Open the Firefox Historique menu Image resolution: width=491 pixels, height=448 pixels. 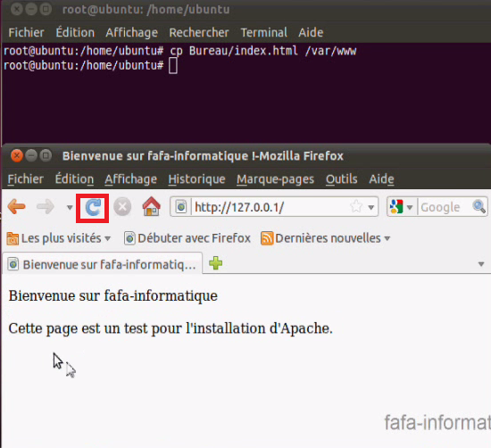pos(196,179)
